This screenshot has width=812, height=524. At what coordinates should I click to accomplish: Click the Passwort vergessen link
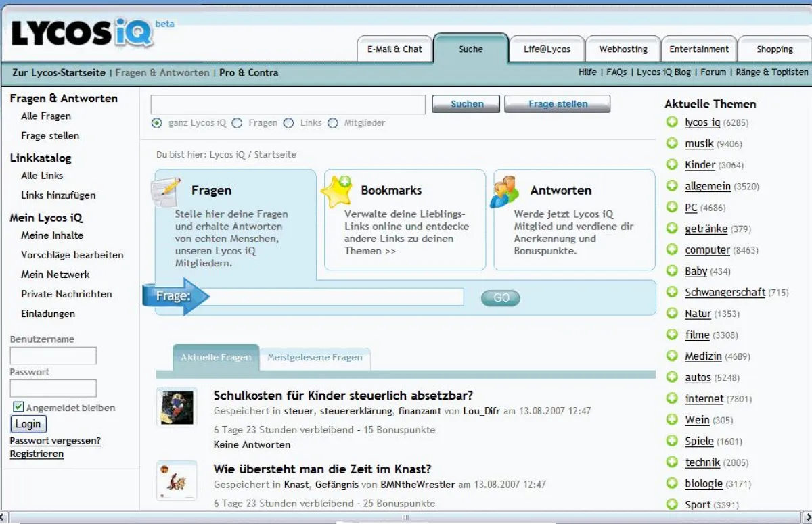(x=55, y=441)
